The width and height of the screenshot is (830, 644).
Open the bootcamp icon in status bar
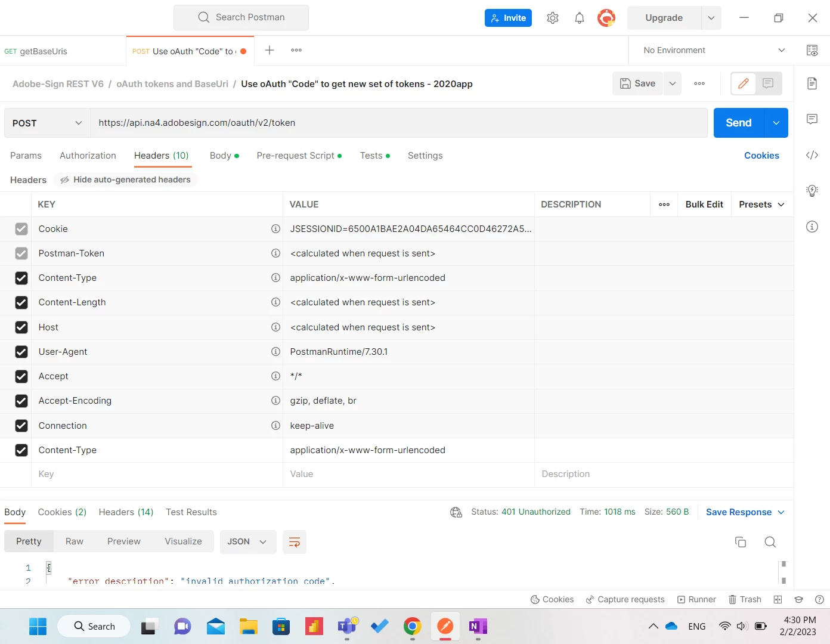799,599
